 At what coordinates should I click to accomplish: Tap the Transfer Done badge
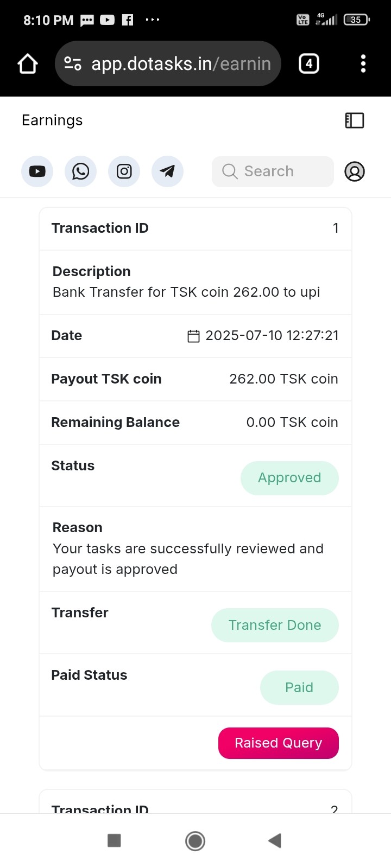(275, 625)
